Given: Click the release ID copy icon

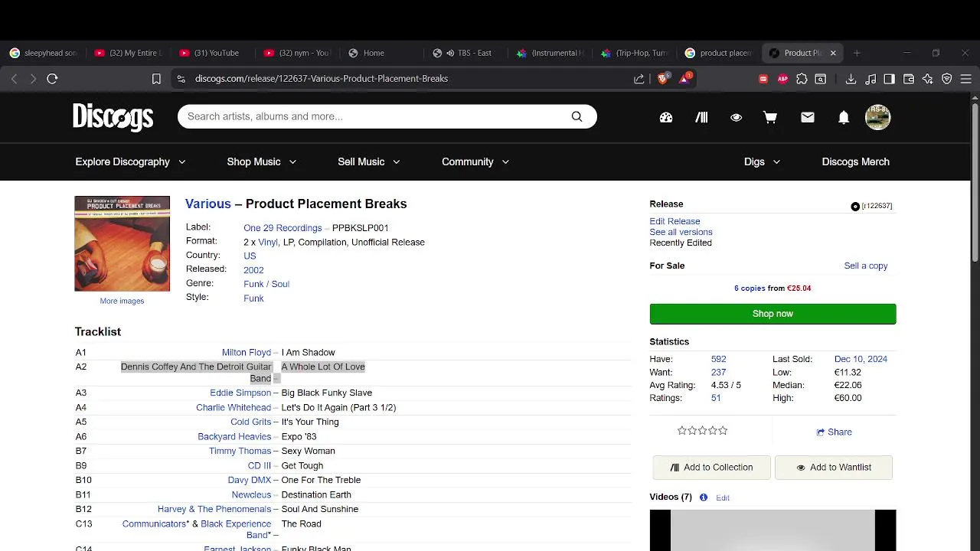Looking at the screenshot, I should (855, 207).
